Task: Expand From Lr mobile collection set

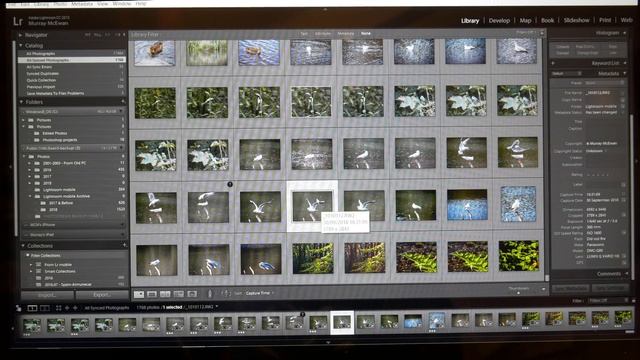Action: pyautogui.click(x=31, y=265)
